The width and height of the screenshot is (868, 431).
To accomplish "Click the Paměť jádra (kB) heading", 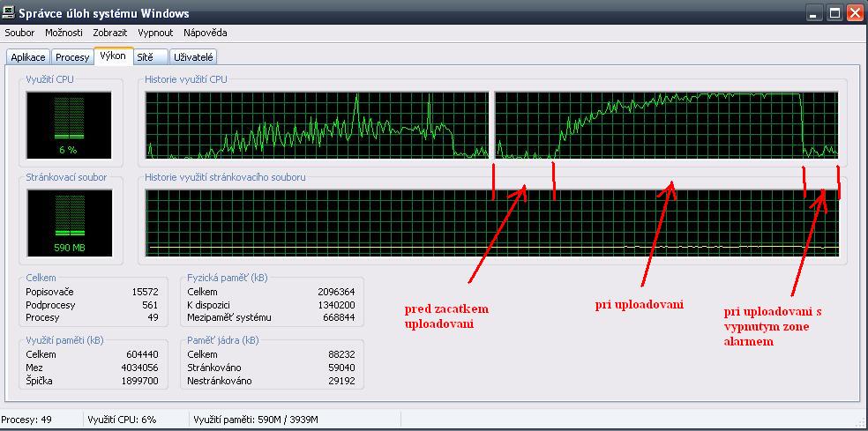I will pos(222,341).
